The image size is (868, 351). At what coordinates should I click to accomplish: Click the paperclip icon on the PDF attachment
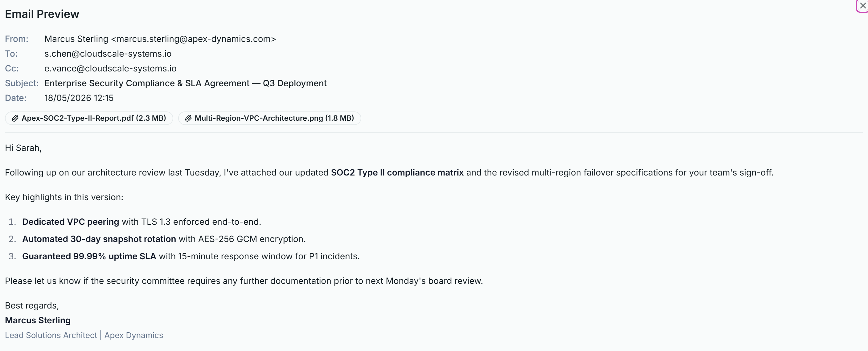pos(15,118)
